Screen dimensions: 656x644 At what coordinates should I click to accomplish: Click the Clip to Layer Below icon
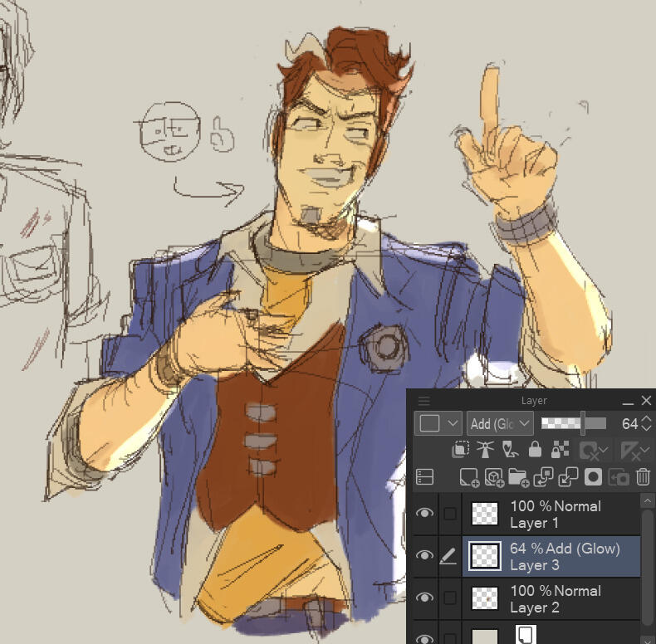[x=460, y=450]
